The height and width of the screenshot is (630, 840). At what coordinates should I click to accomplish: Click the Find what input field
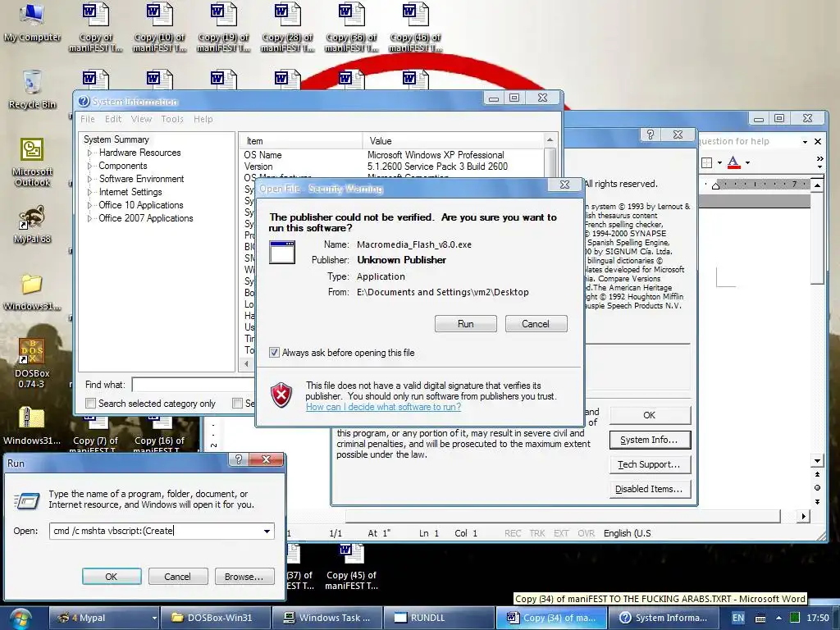coord(194,385)
